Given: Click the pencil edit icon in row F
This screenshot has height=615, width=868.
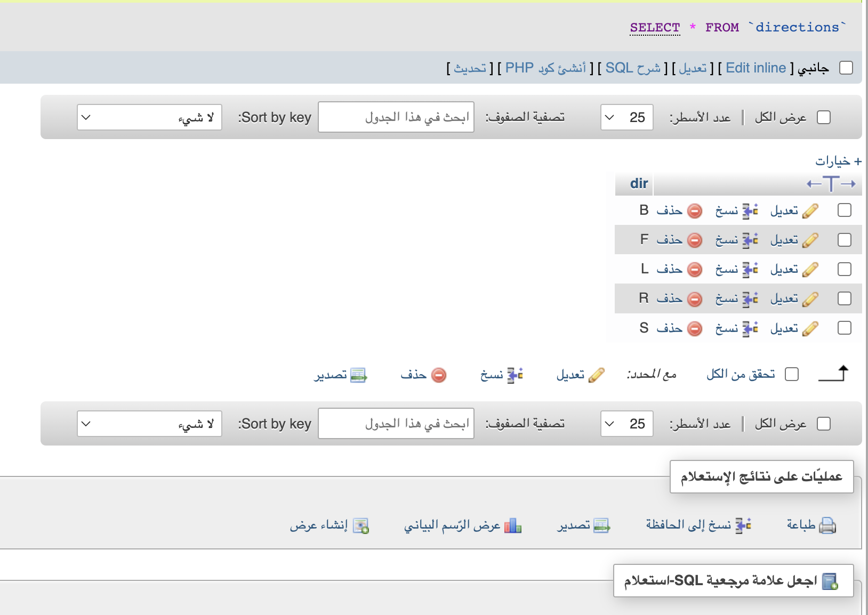Looking at the screenshot, I should [810, 240].
